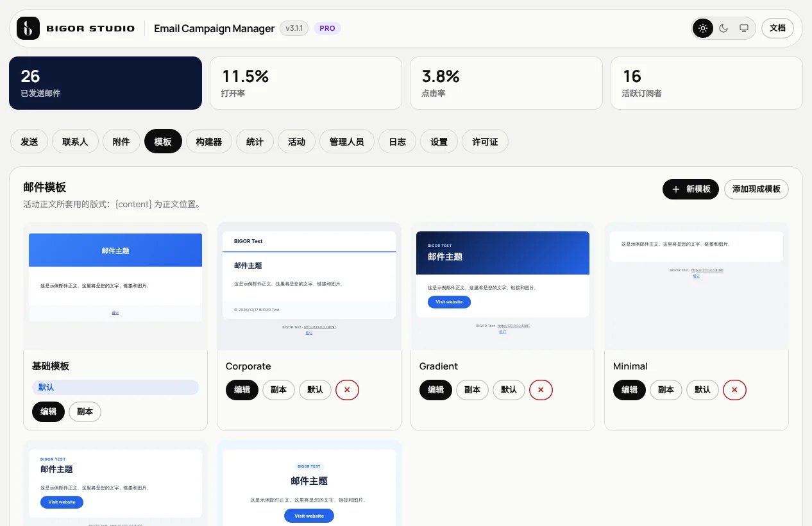Delete the Gradient template
This screenshot has height=526, width=812.
coord(541,390)
